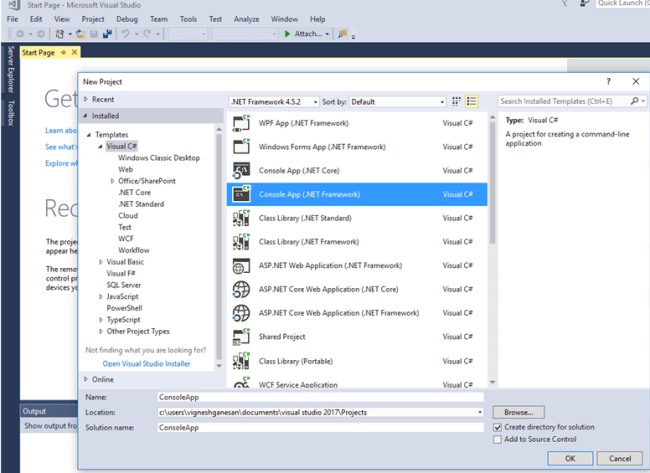Click the template tree vertical scrollbar
Image resolution: width=650 pixels, height=473 pixels.
point(219,245)
